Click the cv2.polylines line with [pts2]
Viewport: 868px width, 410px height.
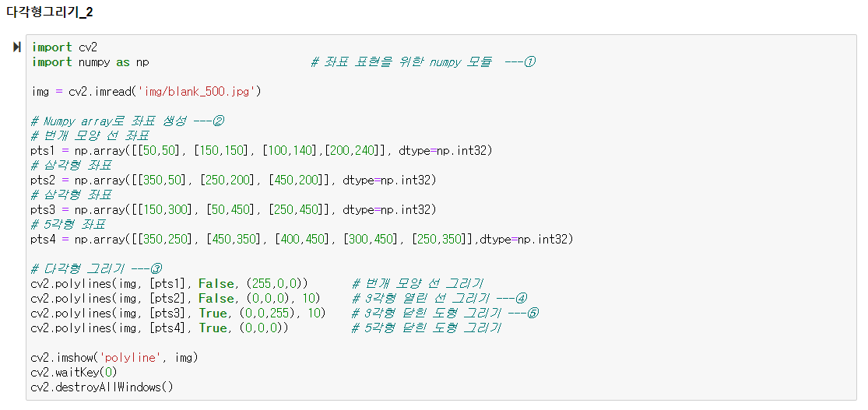click(176, 299)
